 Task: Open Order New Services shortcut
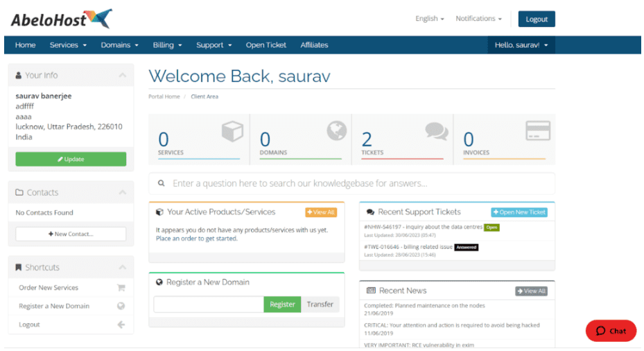click(49, 288)
